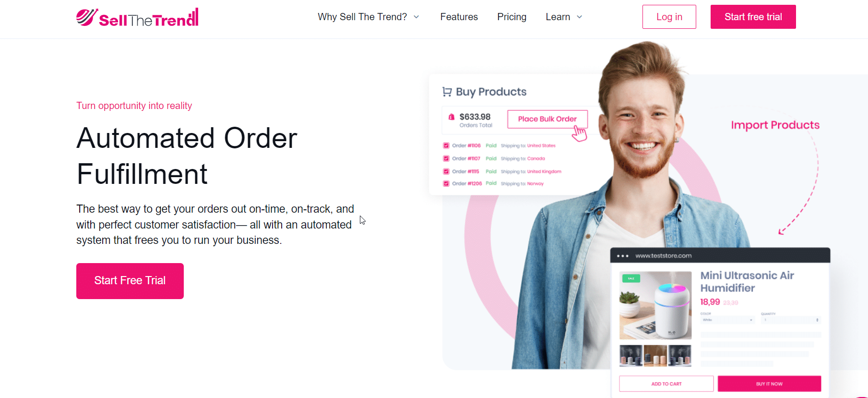Toggle the checkbox for Order #1106
This screenshot has height=398, width=868.
[446, 145]
